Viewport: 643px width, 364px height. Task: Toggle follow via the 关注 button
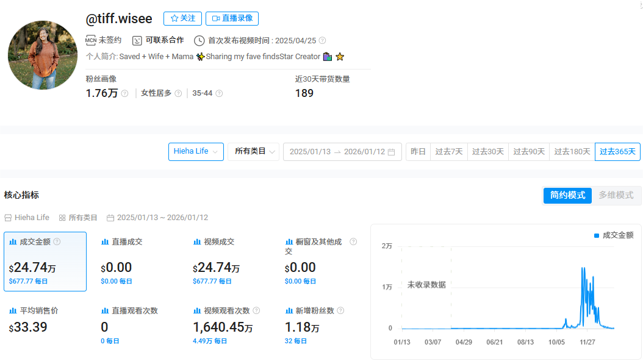(x=182, y=18)
